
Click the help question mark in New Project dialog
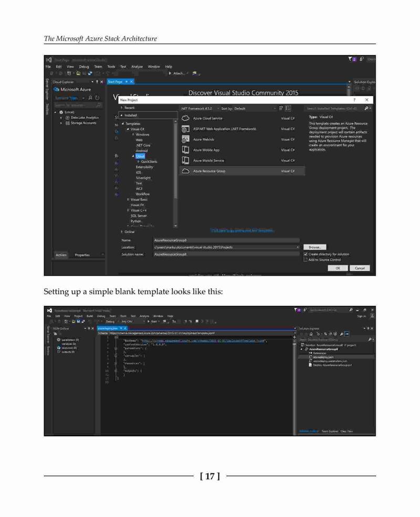point(354,100)
